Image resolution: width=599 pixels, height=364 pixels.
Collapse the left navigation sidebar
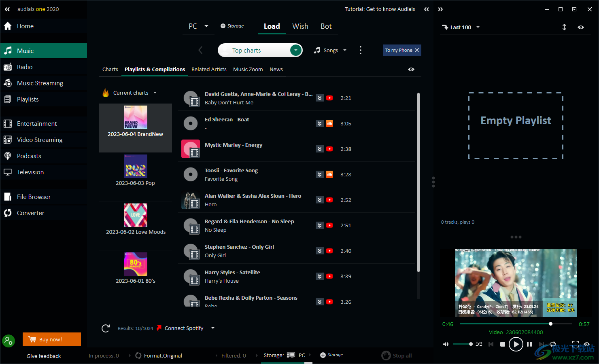[7, 9]
